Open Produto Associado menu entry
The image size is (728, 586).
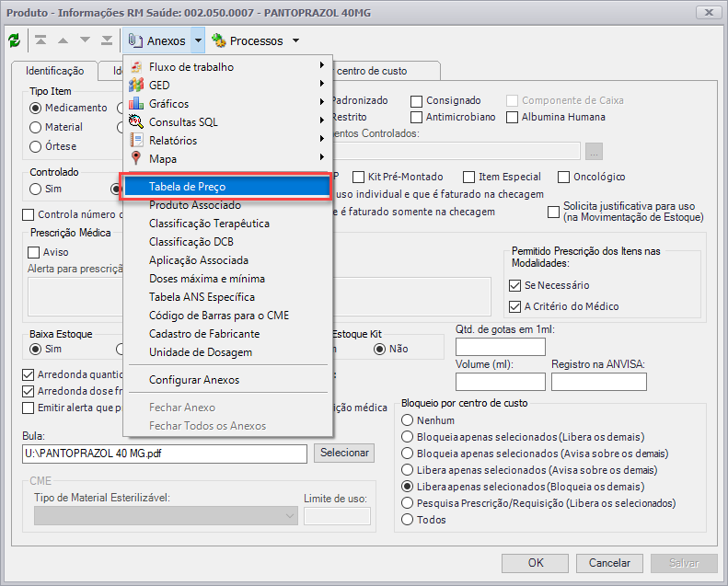(226, 205)
